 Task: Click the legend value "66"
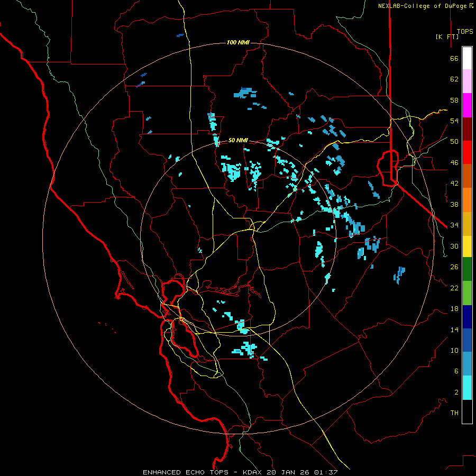point(454,59)
